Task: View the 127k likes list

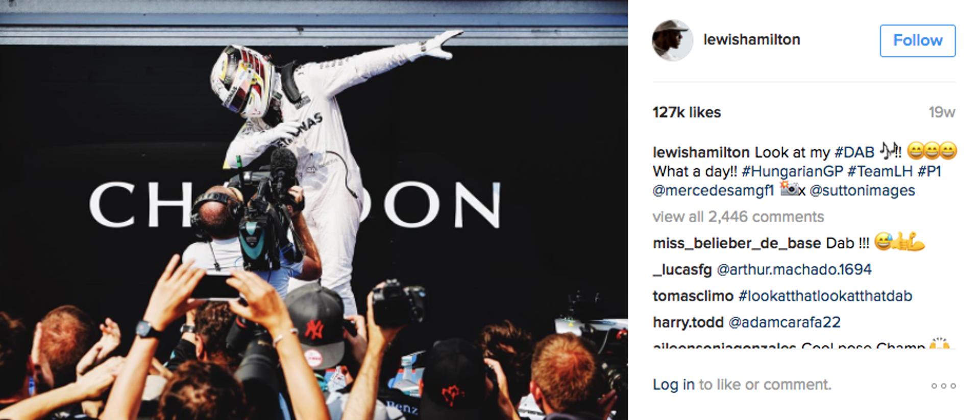Action: [687, 112]
